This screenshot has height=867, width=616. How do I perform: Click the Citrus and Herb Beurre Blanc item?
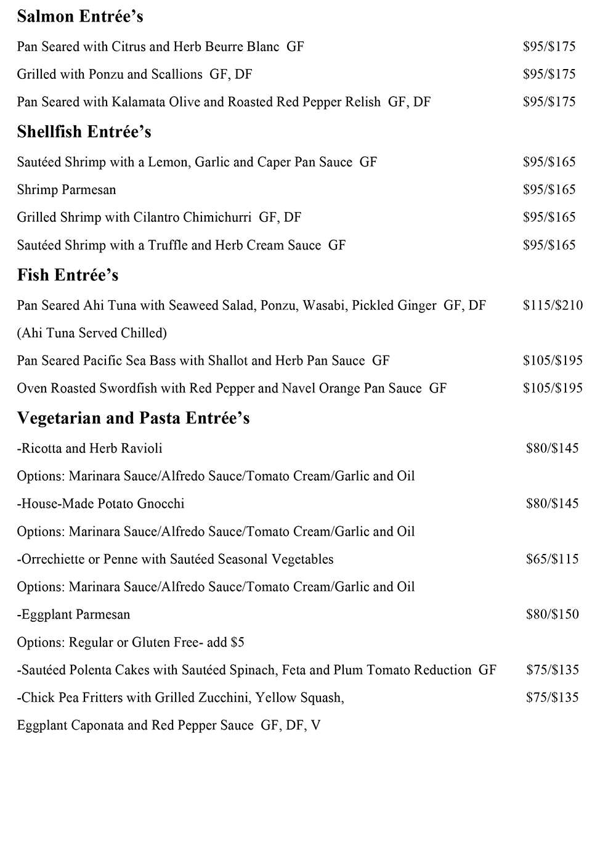[x=160, y=47]
